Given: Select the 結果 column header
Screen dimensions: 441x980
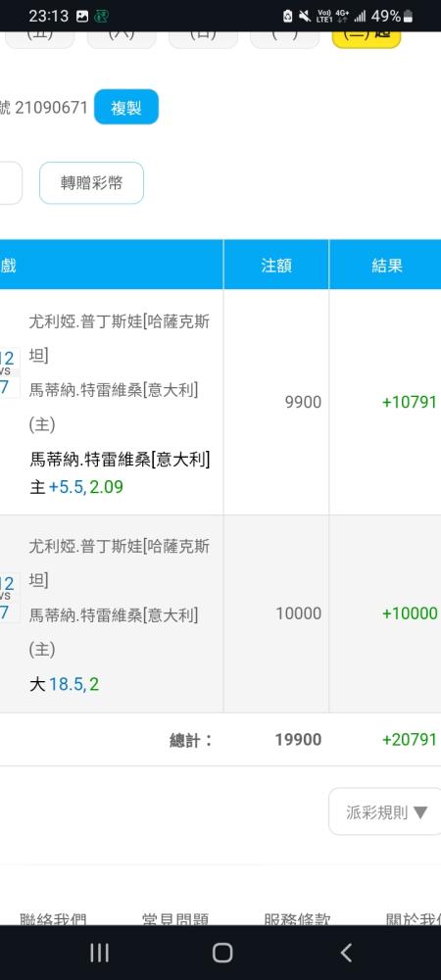Looking at the screenshot, I should [386, 265].
